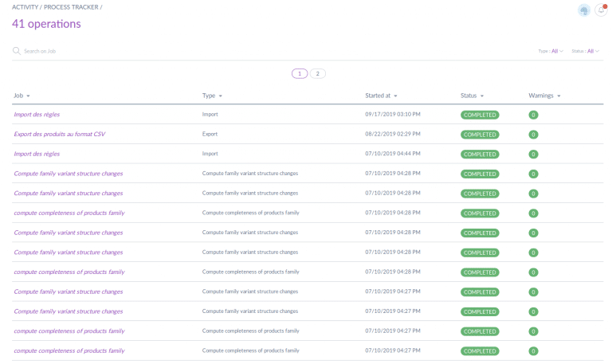Click ACTIVITY in the breadcrumb
The width and height of the screenshot is (612, 364).
(x=25, y=7)
